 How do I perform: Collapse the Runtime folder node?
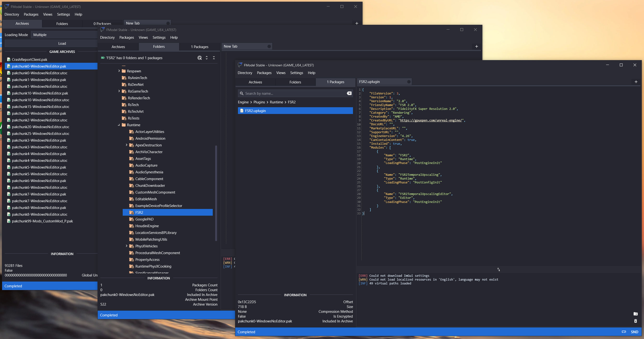coord(119,125)
